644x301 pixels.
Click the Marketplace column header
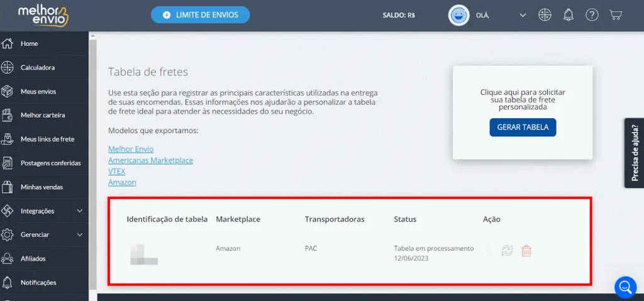click(238, 219)
